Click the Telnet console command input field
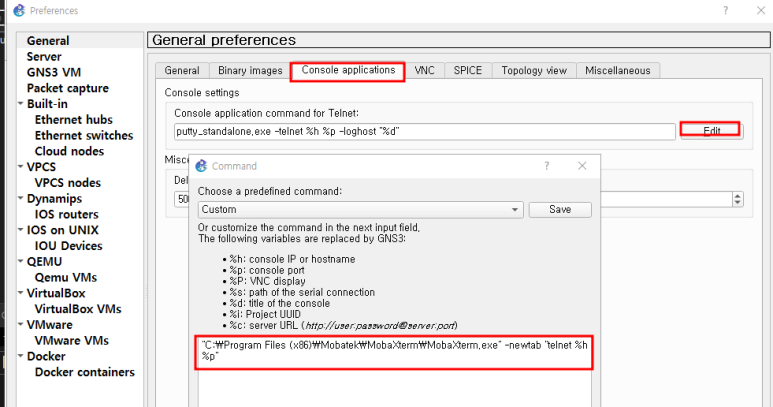This screenshot has height=407, width=773. point(424,131)
